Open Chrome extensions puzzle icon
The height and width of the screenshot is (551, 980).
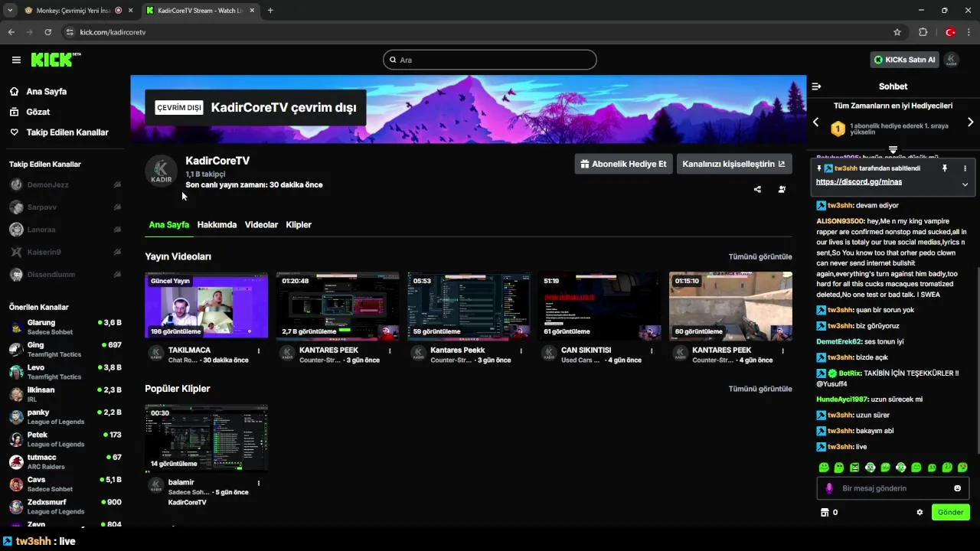(x=923, y=32)
